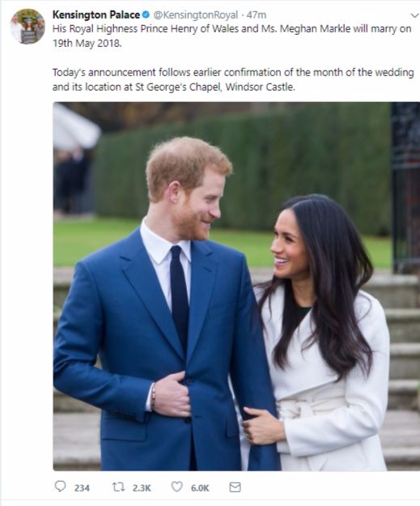
Task: Click the St George's Chapel sentence
Action: point(233,79)
